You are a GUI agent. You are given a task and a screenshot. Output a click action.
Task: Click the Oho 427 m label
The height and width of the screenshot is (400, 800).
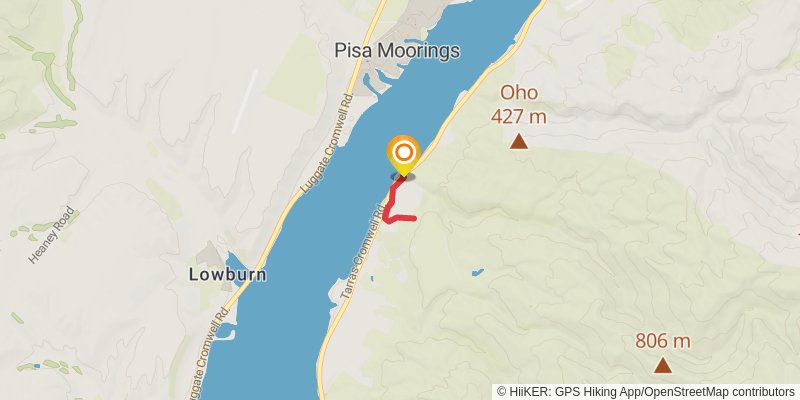pos(519,105)
